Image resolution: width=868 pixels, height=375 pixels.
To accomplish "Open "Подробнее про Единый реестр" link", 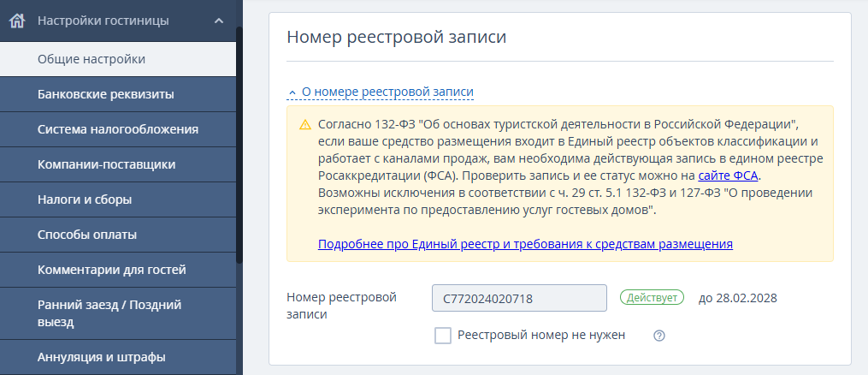I will (x=525, y=244).
